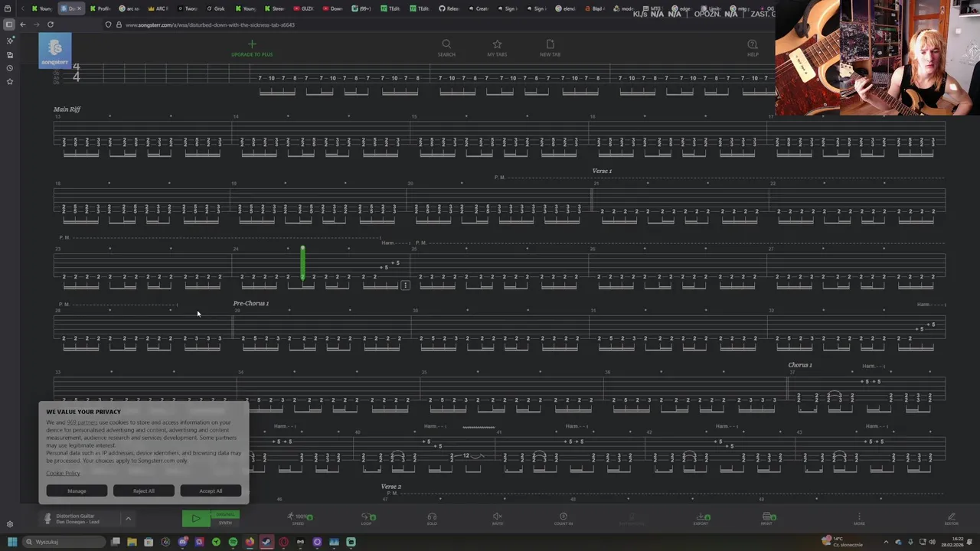Open Opera from the taskbar
The image size is (980, 551).
click(x=283, y=542)
